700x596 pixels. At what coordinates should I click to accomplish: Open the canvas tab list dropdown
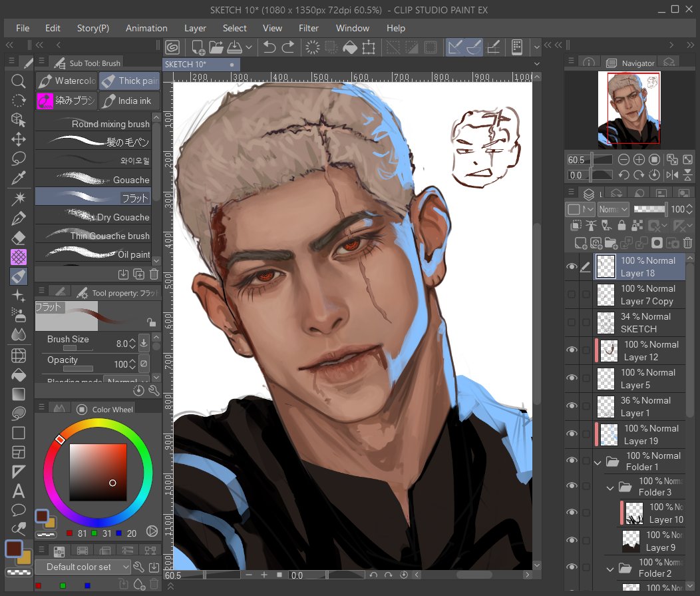pyautogui.click(x=537, y=64)
